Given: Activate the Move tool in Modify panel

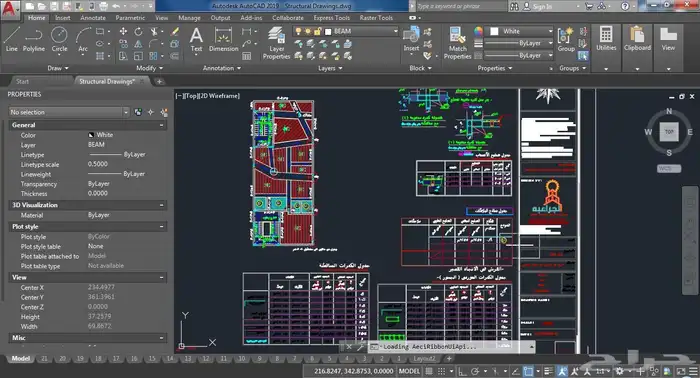Looking at the screenshot, I should pos(123,32).
